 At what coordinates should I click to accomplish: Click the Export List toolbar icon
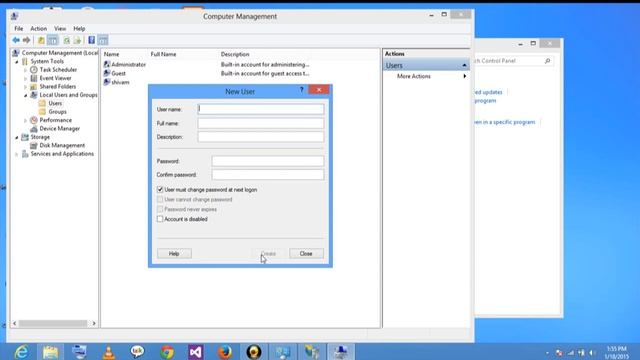click(77, 40)
